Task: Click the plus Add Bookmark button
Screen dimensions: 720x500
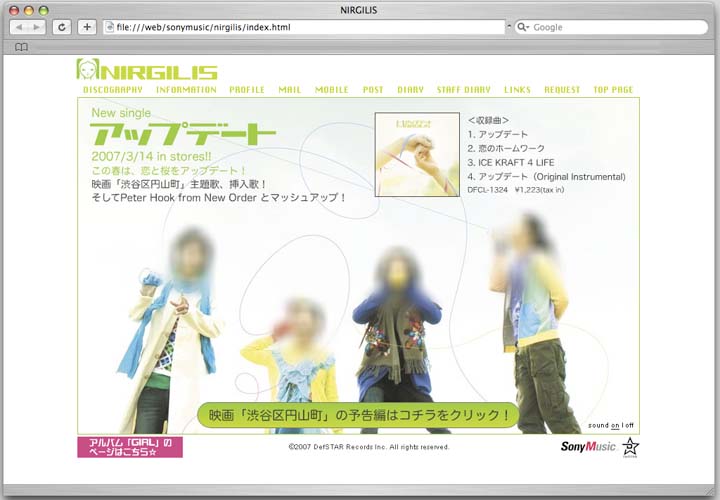Action: [x=87, y=27]
